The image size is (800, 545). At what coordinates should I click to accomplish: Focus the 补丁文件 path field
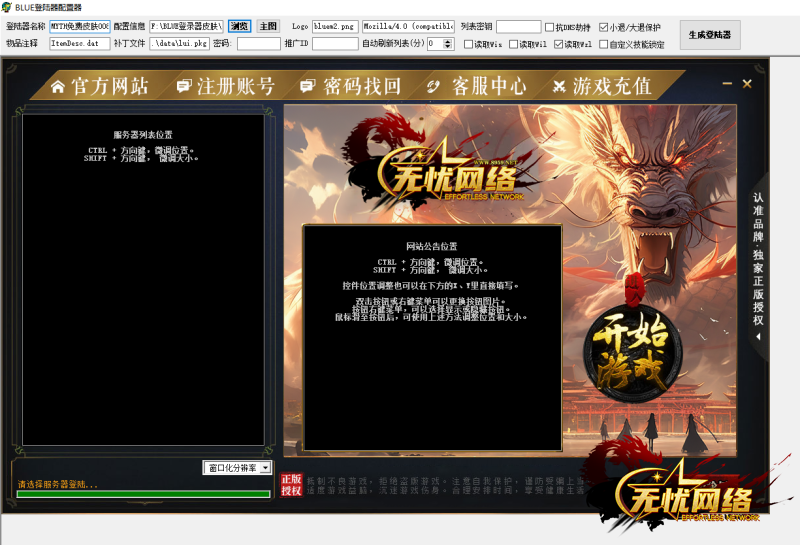pyautogui.click(x=180, y=43)
